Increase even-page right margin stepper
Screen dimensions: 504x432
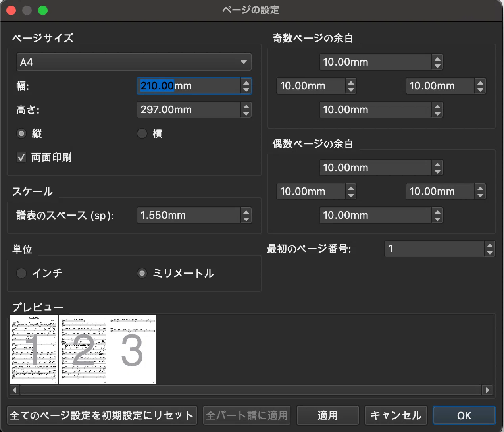pos(480,188)
